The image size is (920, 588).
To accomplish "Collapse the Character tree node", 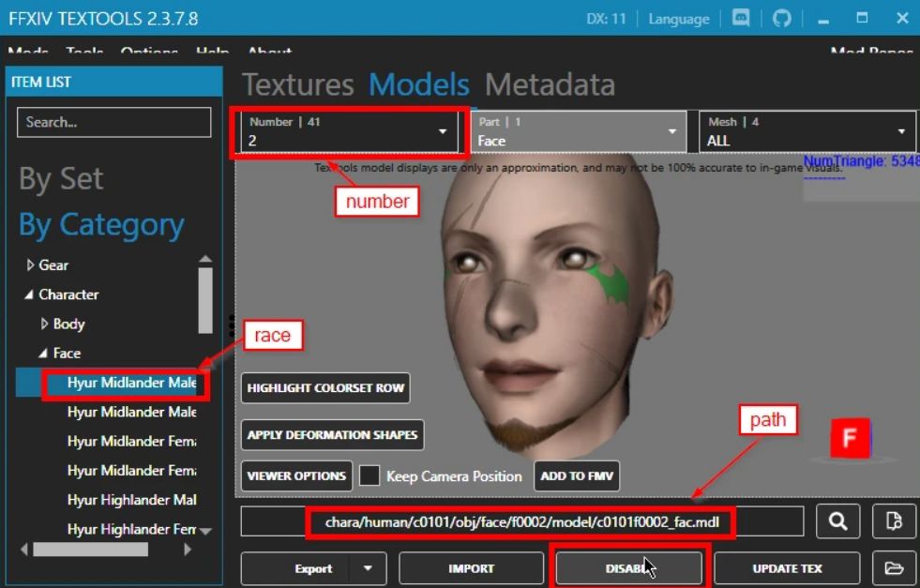I will 29,294.
